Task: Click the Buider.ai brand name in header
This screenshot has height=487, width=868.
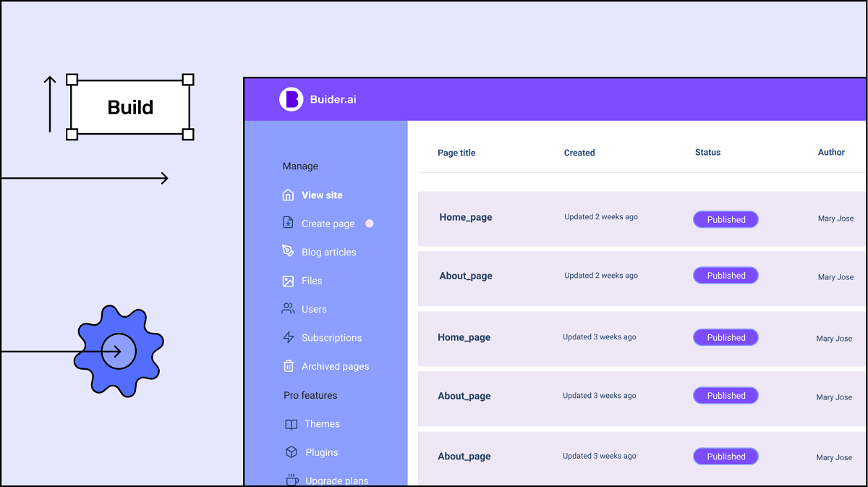Action: [x=333, y=99]
